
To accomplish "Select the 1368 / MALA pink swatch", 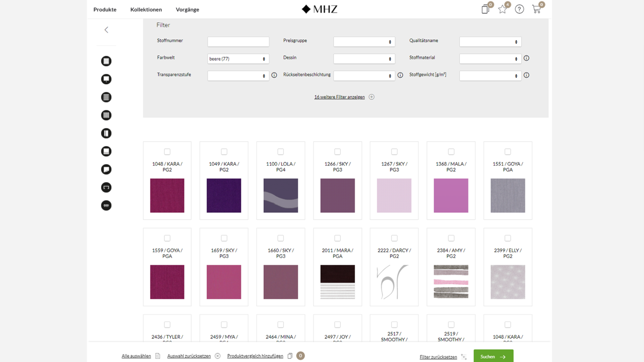I will [451, 196].
